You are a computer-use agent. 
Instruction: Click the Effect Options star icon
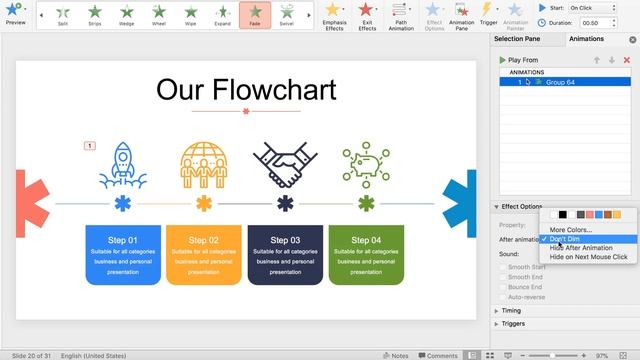tap(433, 10)
